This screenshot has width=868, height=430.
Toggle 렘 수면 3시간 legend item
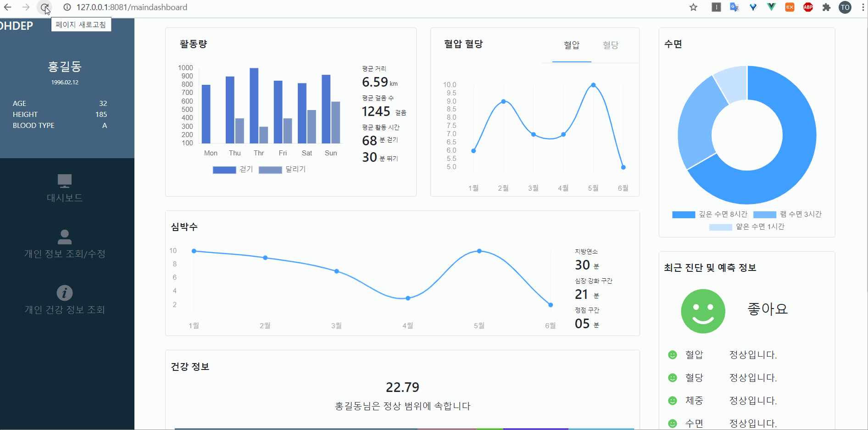(787, 215)
